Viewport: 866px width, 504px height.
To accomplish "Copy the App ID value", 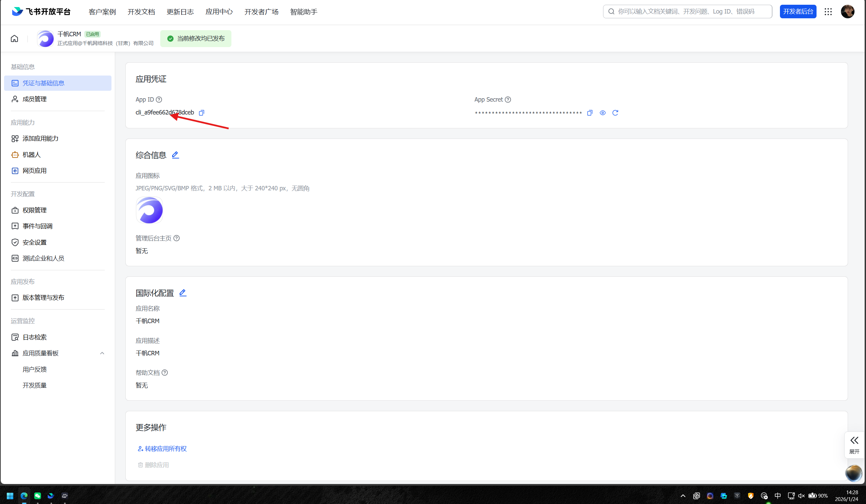I will pos(202,113).
